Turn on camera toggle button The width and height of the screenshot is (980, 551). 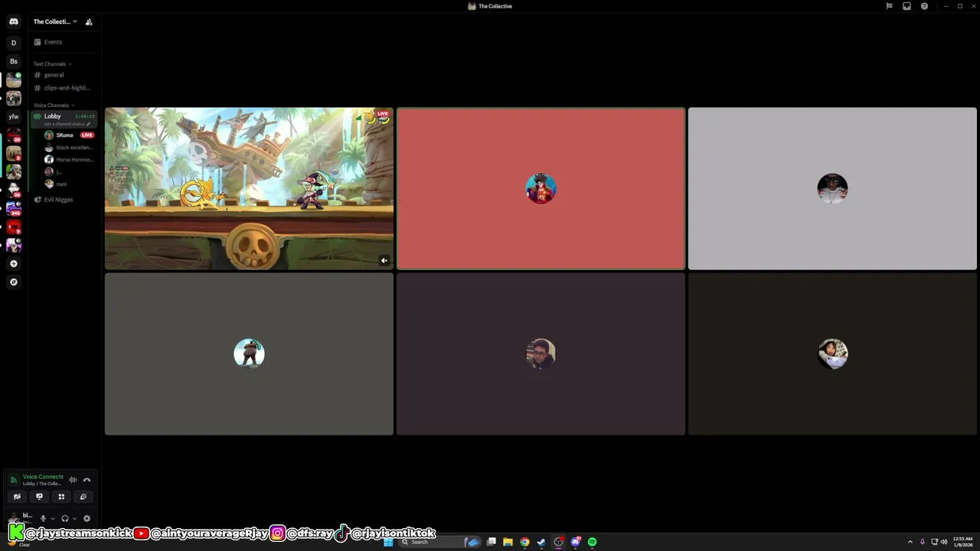tap(17, 497)
